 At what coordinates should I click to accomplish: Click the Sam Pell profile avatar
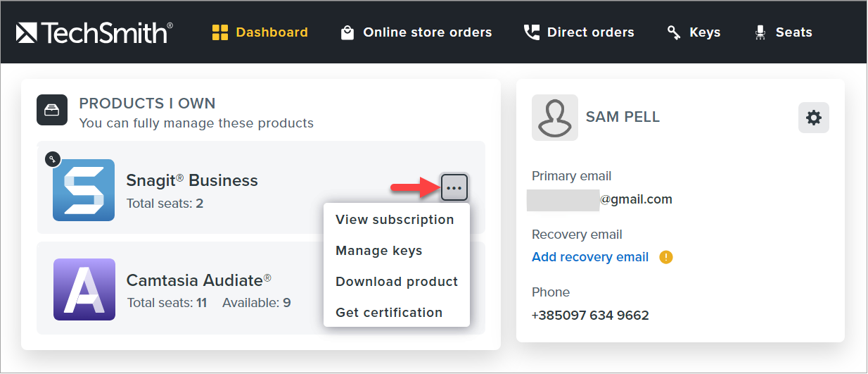pyautogui.click(x=555, y=118)
